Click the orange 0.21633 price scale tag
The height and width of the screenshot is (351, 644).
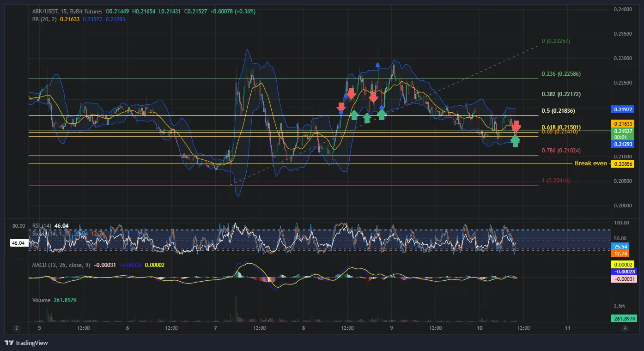624,124
